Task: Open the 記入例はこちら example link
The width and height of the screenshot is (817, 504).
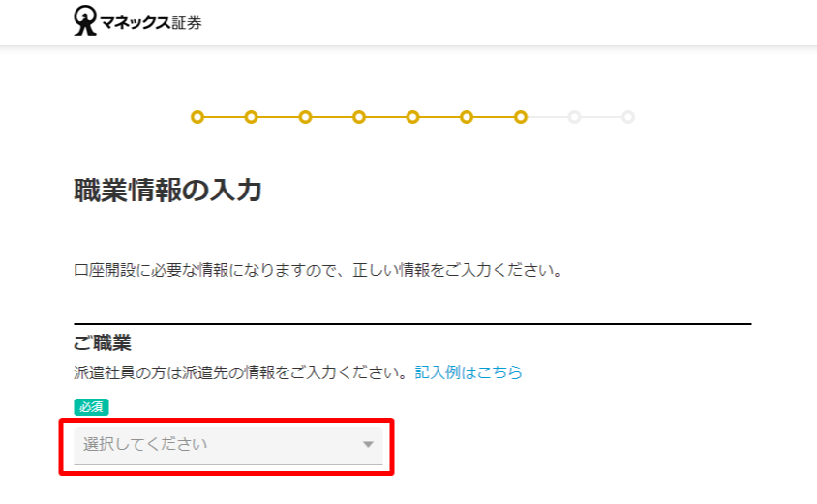Action: (x=469, y=372)
